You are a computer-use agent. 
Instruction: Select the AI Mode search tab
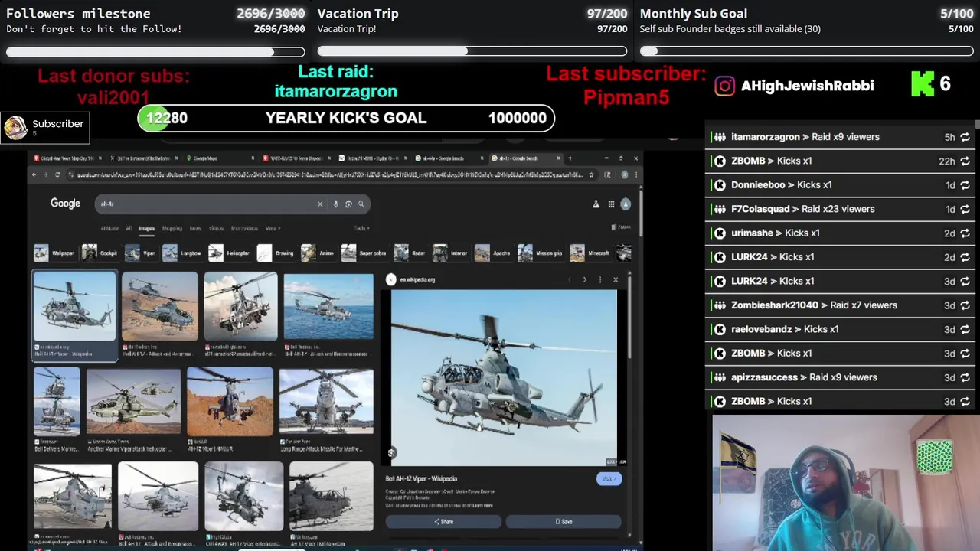pyautogui.click(x=109, y=228)
